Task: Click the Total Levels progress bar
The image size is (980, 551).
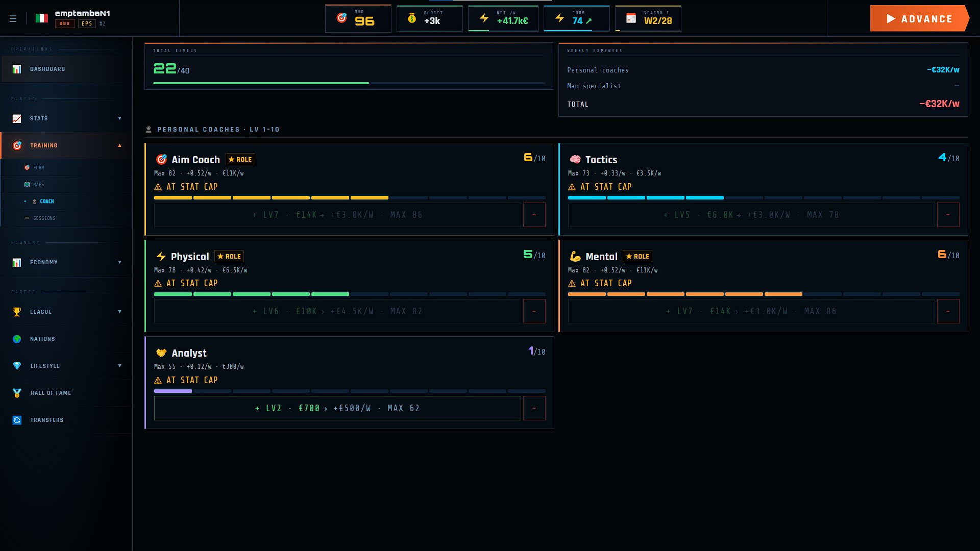Action: click(x=349, y=83)
